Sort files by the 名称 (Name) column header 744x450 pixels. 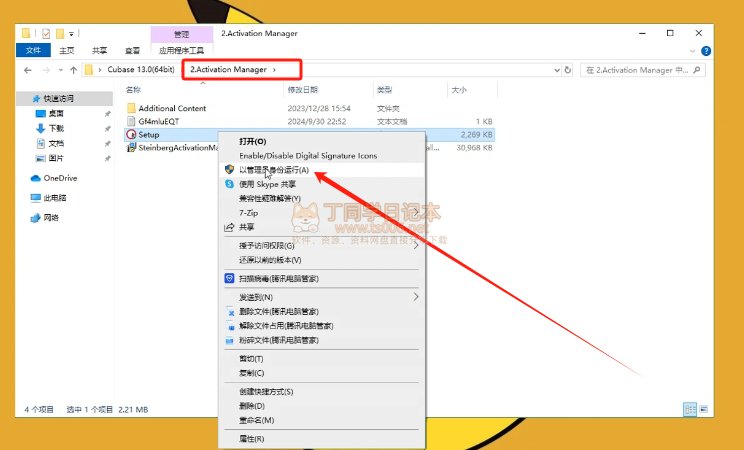click(x=134, y=90)
